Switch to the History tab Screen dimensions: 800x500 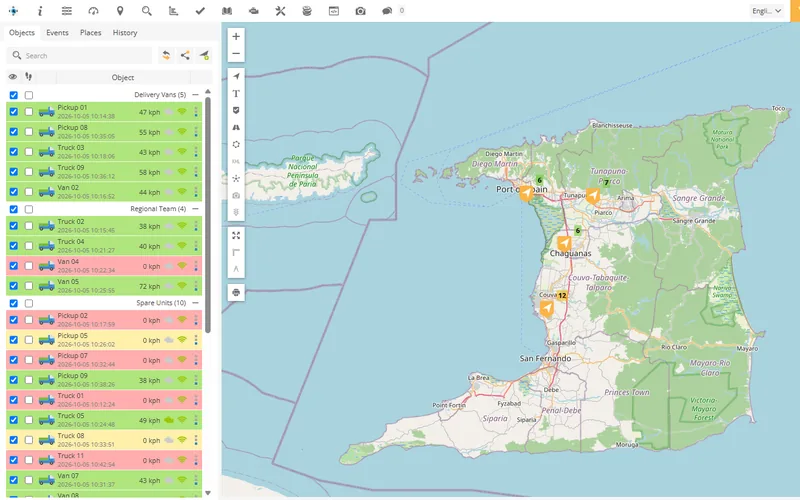click(x=125, y=33)
